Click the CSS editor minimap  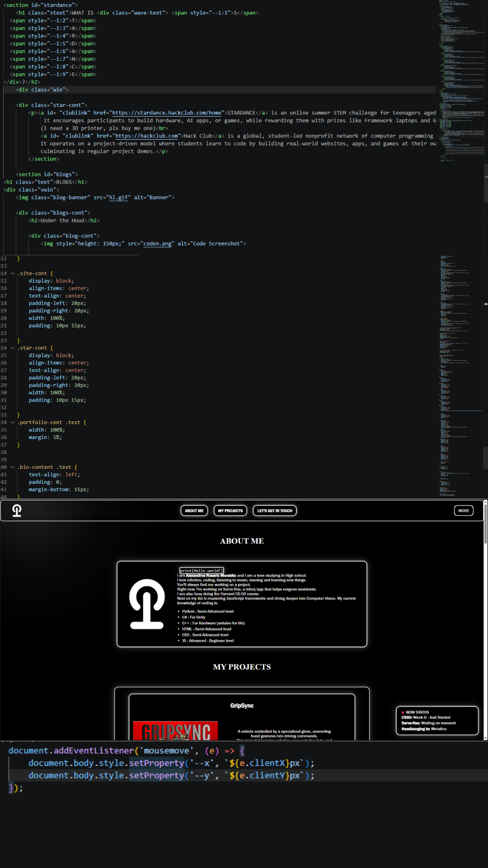(461, 375)
